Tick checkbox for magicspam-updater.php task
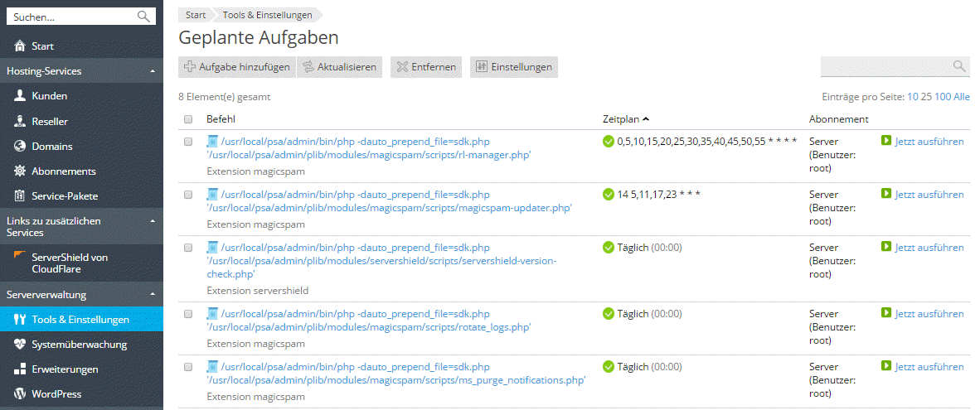Screen dimensions: 980x410 click(188, 195)
